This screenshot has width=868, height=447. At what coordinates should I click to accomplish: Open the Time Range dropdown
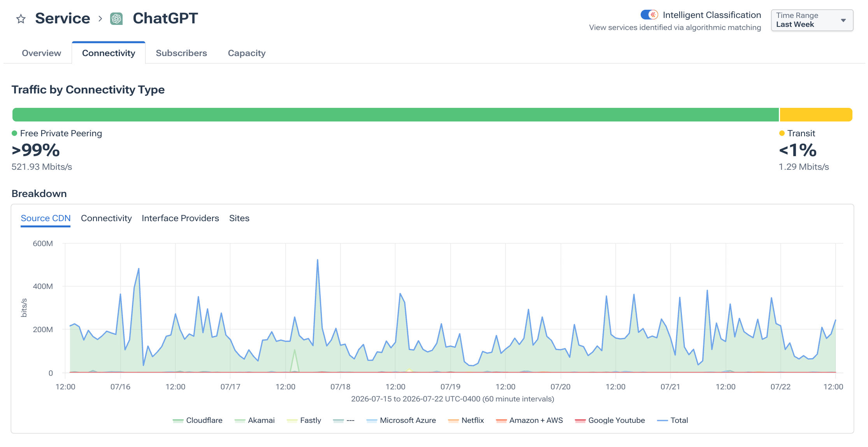tap(812, 20)
